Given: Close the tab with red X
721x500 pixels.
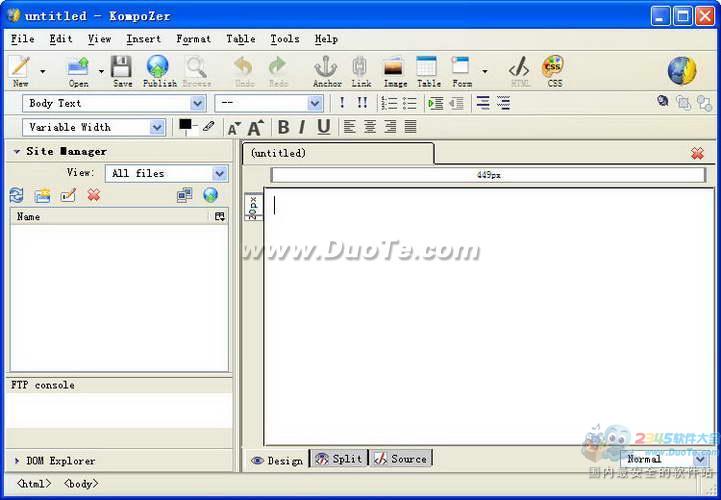Looking at the screenshot, I should coord(697,153).
